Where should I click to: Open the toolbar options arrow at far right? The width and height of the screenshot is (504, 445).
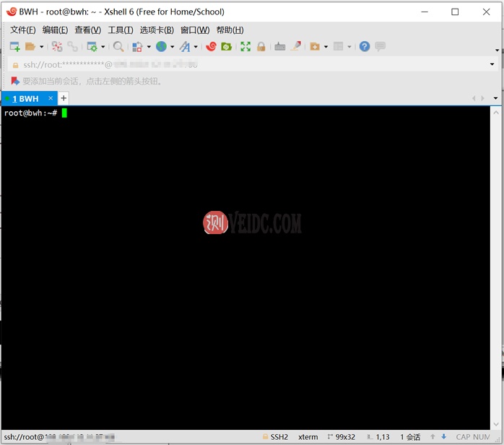point(497,50)
